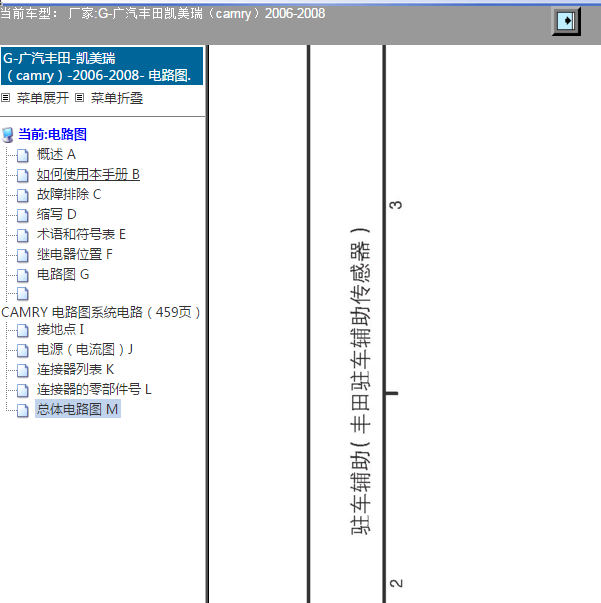601x603 pixels.
Task: Click the page icon beside 继电器位置 F
Action: 23,255
